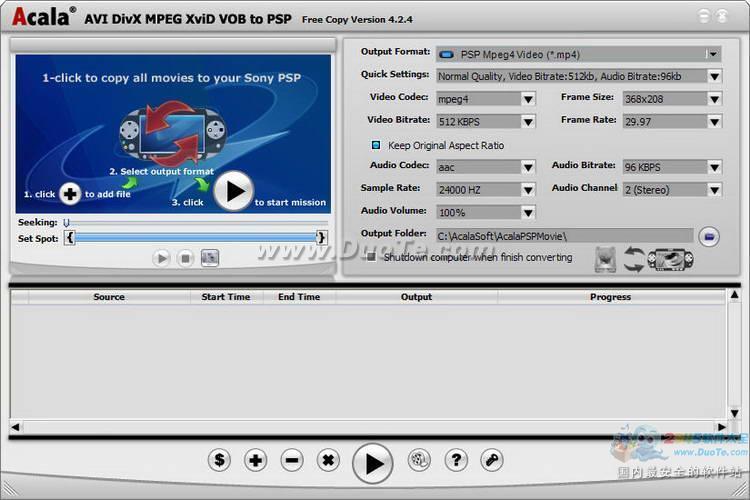Click the Output column header
Viewport: 750px width, 500px height.
click(x=416, y=297)
